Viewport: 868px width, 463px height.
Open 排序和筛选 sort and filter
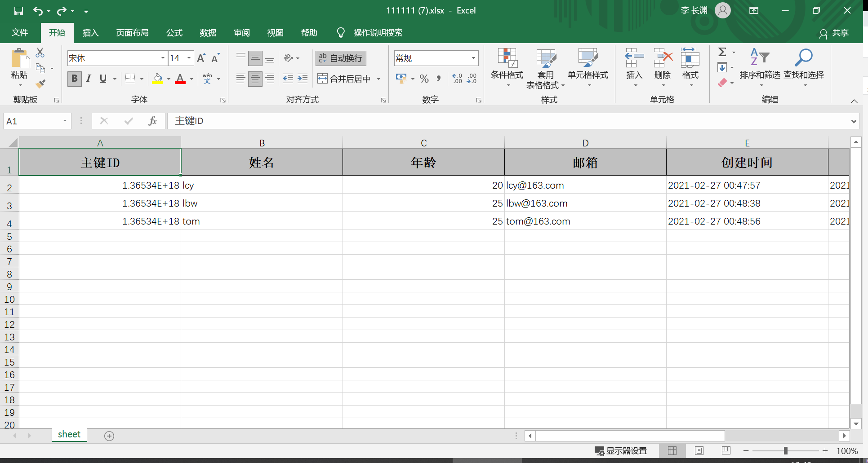pos(760,67)
